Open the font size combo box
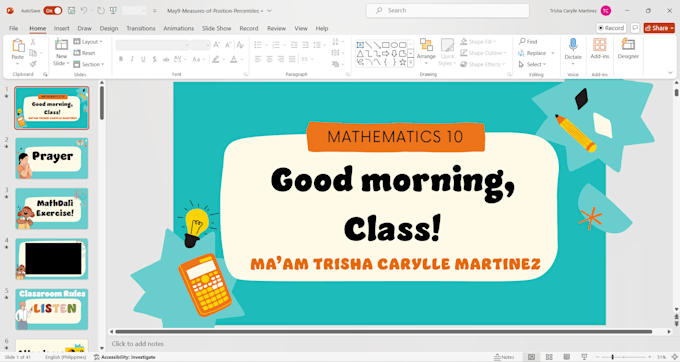 click(x=200, y=45)
